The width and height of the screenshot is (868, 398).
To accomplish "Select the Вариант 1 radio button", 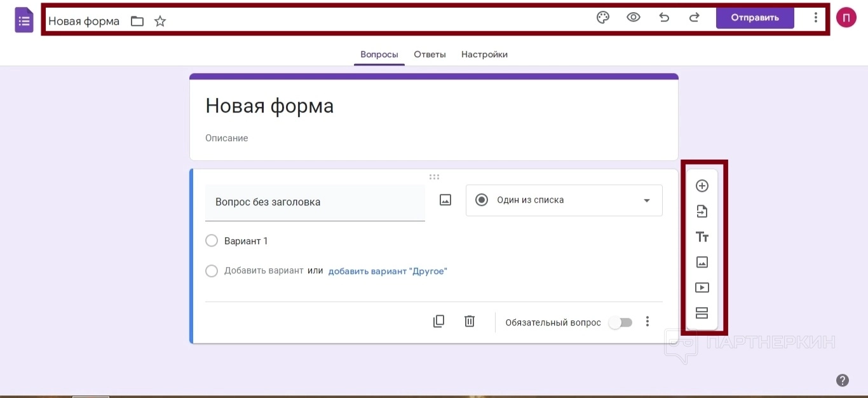I will tap(212, 241).
